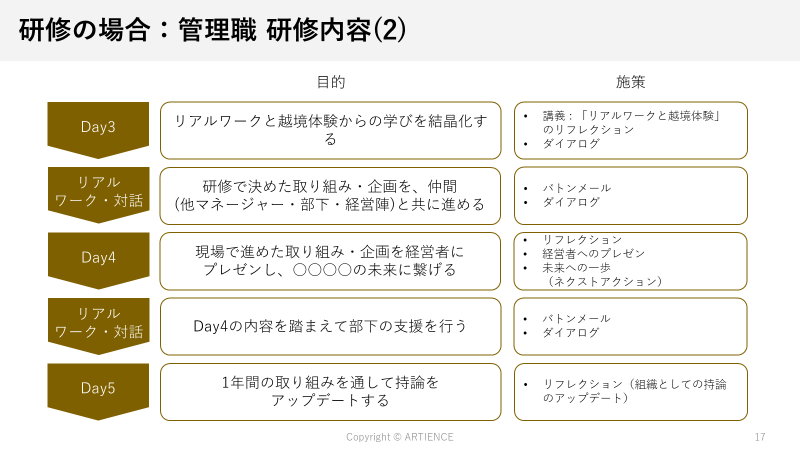Screen dimensions: 800x450
Task: Click the slide title 研修の場合：管理職 研修内容(2)
Action: [x=213, y=30]
